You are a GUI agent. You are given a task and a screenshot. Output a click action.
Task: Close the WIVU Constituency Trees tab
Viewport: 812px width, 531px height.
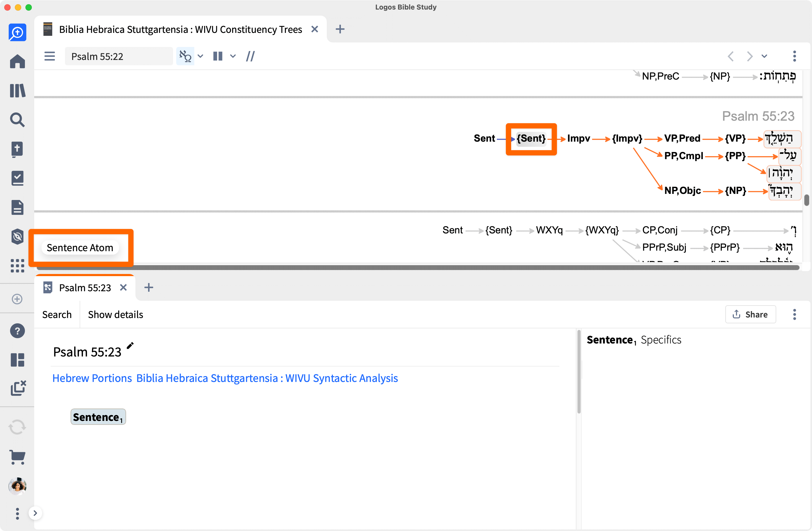click(x=315, y=29)
